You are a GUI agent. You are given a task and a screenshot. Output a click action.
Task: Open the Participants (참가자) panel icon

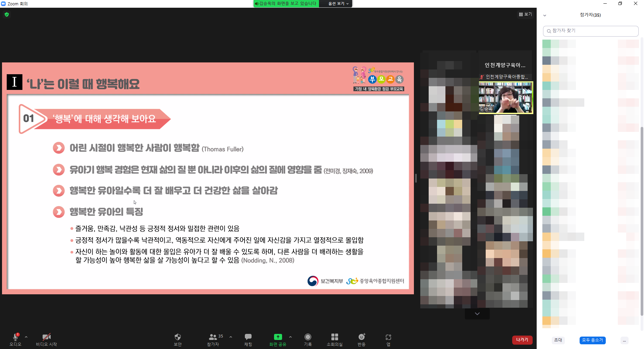pos(213,337)
